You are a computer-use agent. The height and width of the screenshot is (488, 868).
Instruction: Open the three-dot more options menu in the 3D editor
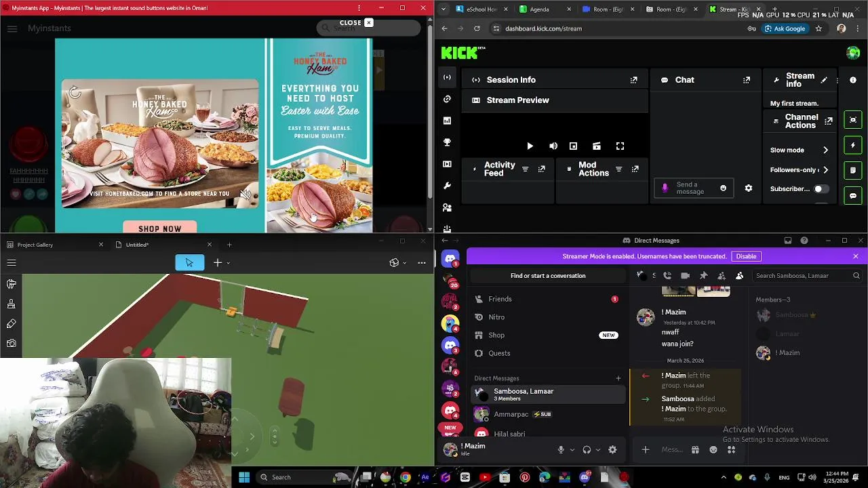click(422, 263)
